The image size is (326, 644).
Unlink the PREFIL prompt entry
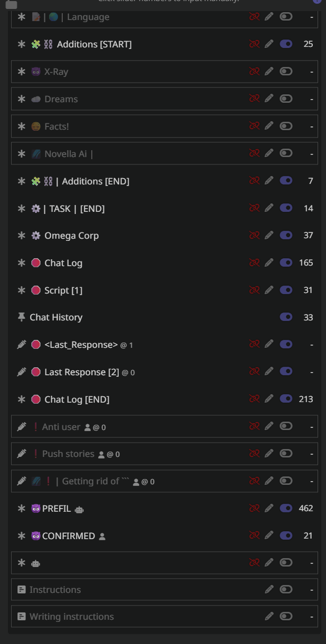coord(254,509)
